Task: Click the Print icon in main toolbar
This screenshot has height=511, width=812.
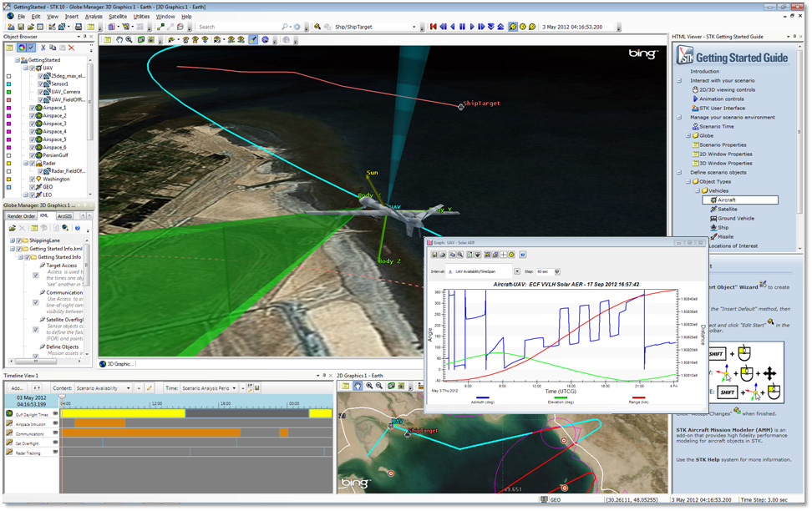Action: pyautogui.click(x=79, y=27)
